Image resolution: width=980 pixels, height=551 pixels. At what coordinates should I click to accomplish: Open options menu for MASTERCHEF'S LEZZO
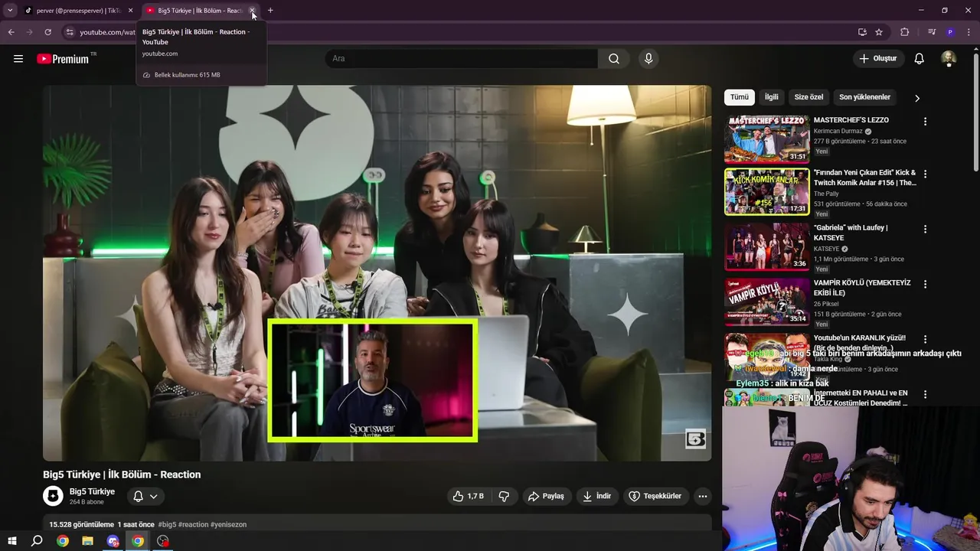point(925,122)
